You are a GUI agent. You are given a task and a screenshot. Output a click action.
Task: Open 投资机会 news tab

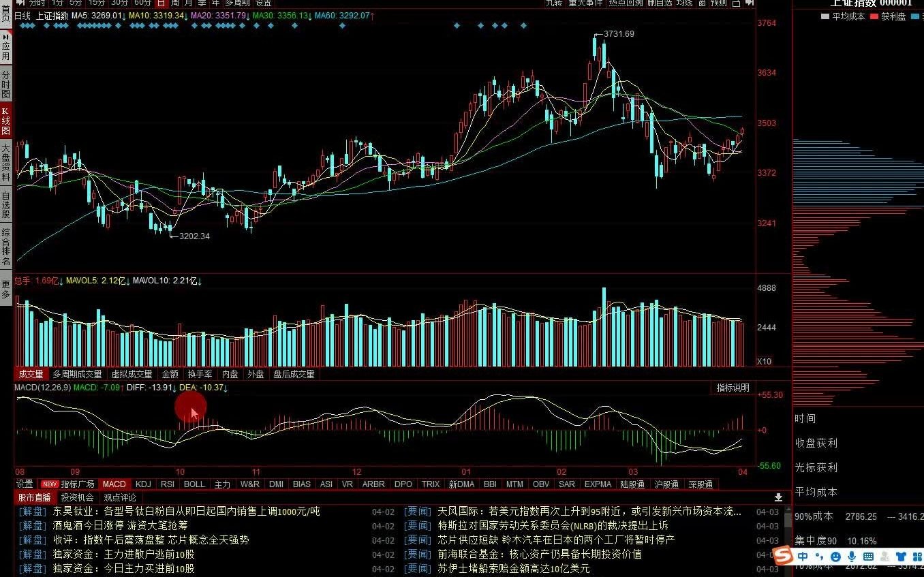click(77, 497)
